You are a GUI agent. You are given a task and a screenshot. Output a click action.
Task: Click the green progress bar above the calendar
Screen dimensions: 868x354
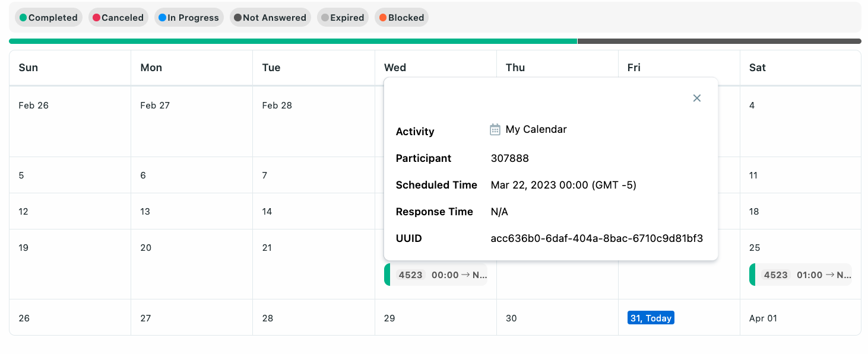(x=291, y=40)
